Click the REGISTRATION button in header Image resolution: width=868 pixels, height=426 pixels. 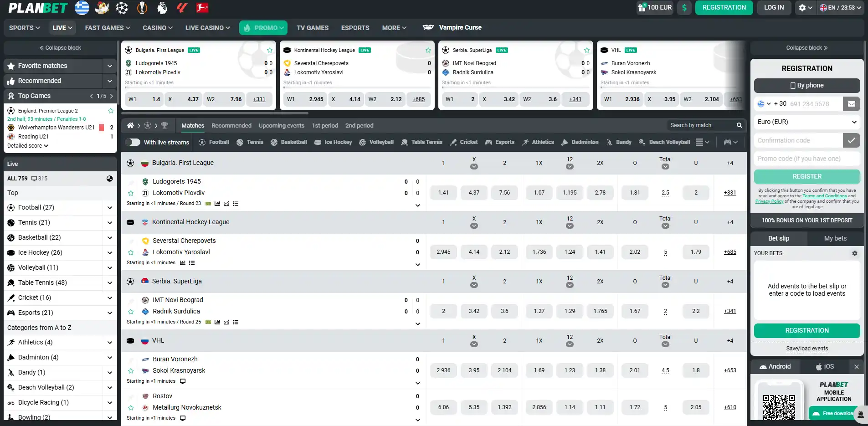pos(724,8)
